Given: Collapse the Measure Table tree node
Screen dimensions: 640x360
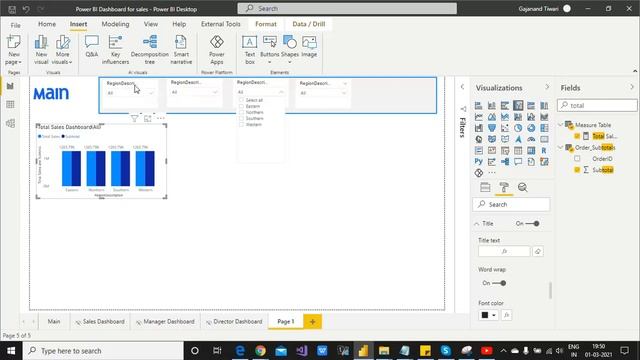Looking at the screenshot, I should (561, 125).
